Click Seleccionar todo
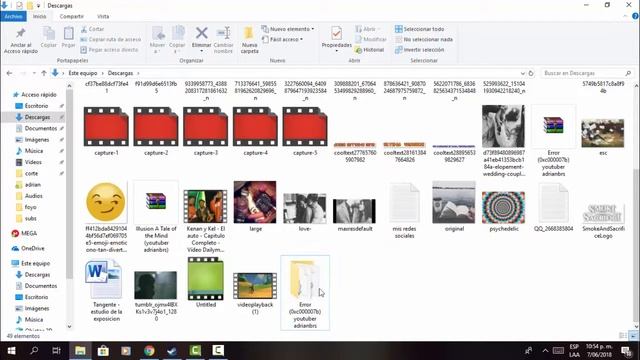The width and height of the screenshot is (640, 360). pos(419,29)
